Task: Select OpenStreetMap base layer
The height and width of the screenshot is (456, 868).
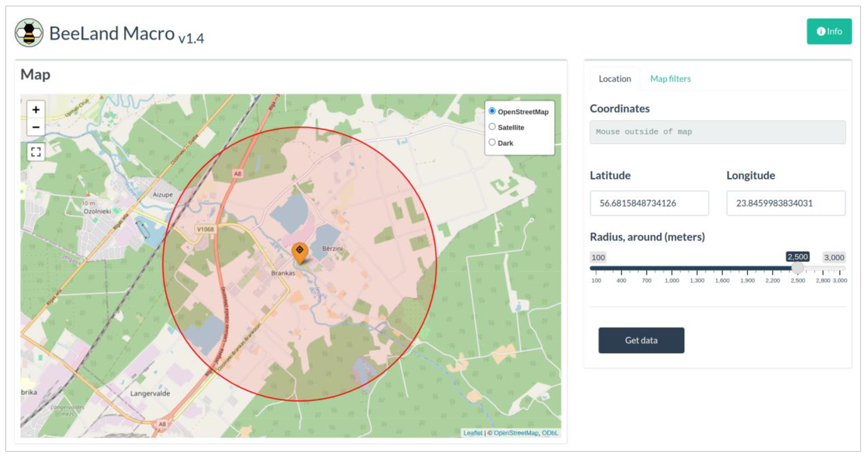Action: tap(492, 111)
